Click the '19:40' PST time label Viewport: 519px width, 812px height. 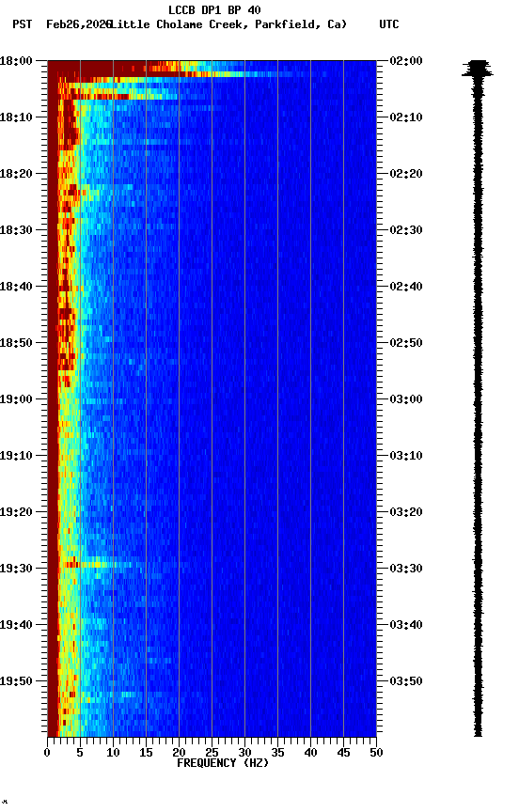point(16,625)
